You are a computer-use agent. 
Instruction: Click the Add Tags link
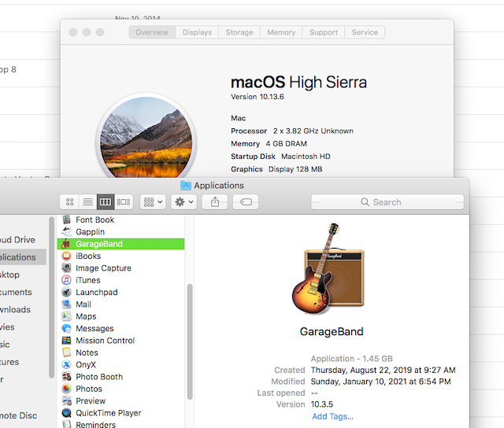pyautogui.click(x=332, y=416)
